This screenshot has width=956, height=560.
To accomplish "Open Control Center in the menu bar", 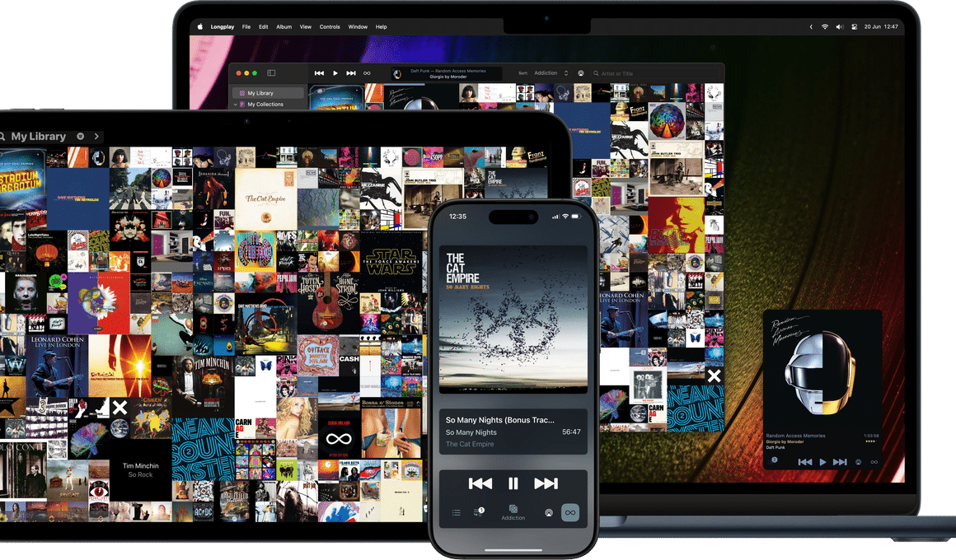I will click(854, 27).
